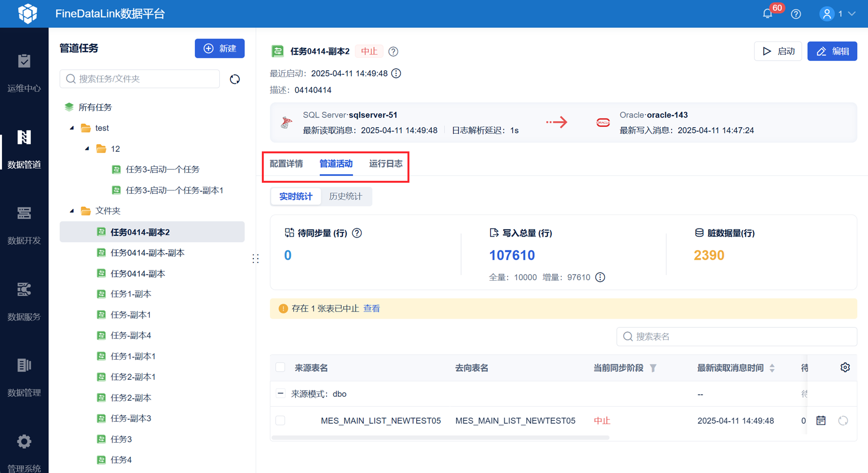Click the panel splitter drag handle dots
The width and height of the screenshot is (868, 473).
(256, 259)
